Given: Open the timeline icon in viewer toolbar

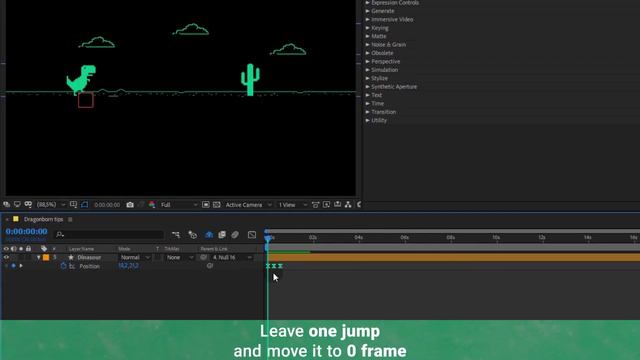Looking at the screenshot, I should (338, 204).
